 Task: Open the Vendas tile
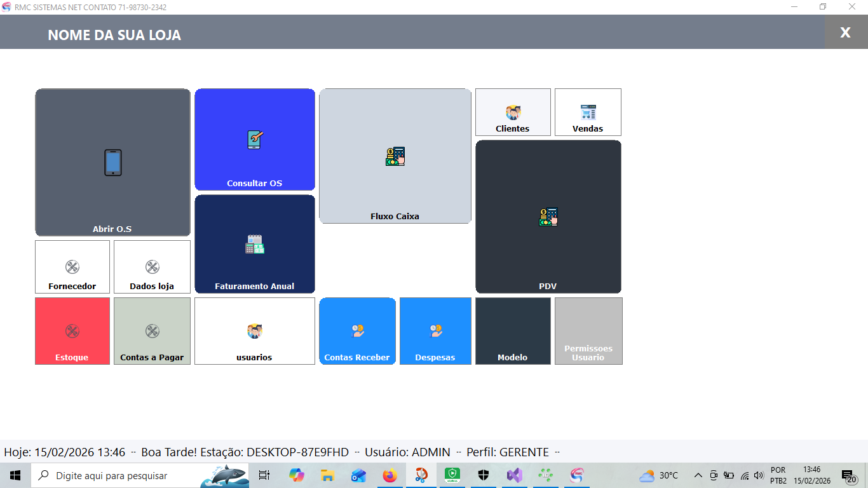pos(588,112)
